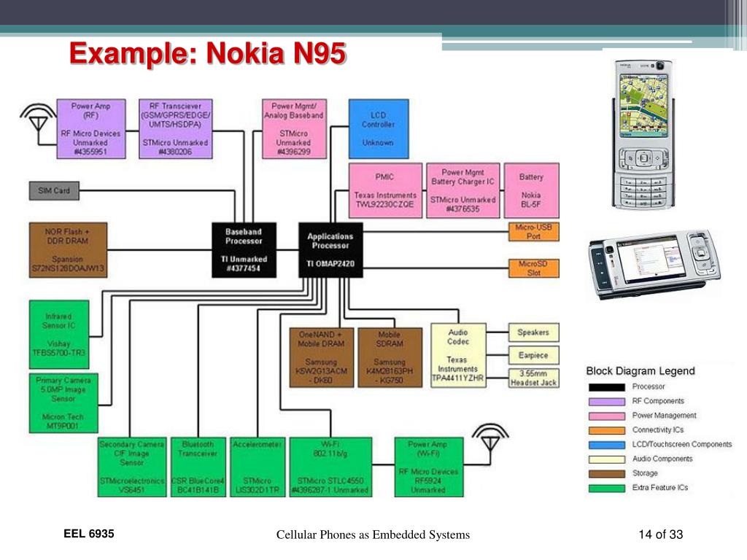Screen dimensions: 747x560
Task: Select the Secondary Camera CIF Image Sensor block
Action: point(132,467)
